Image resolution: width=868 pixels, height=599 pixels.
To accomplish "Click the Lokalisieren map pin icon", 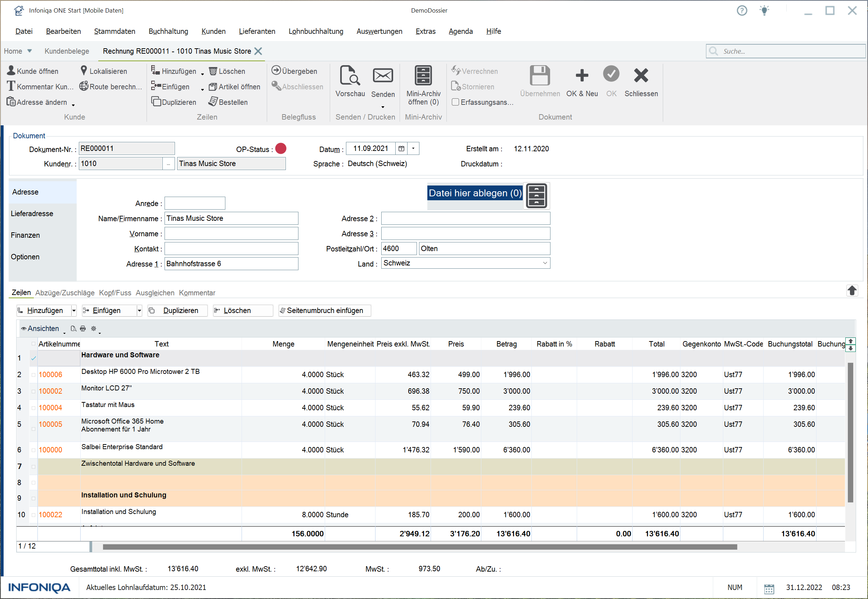I will tap(84, 71).
